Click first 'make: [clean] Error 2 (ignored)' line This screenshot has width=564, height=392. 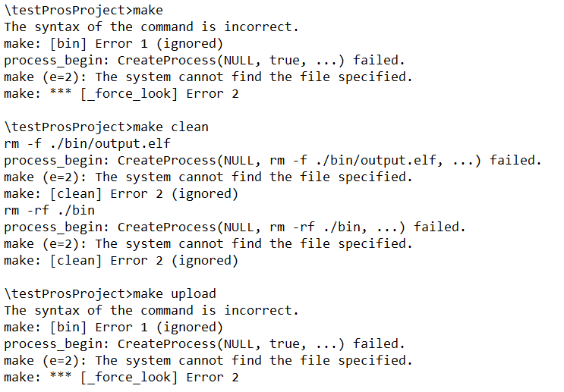[x=121, y=194]
